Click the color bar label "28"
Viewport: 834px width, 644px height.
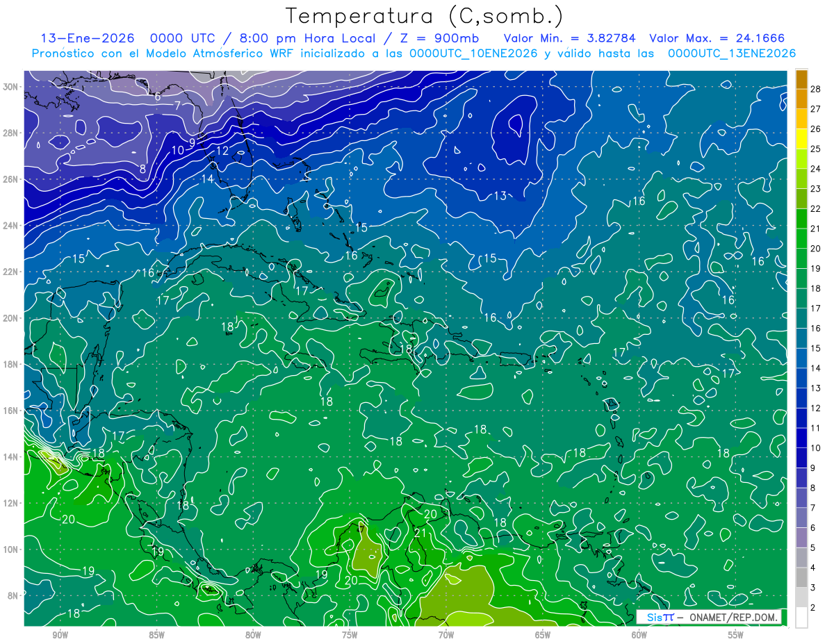(x=816, y=88)
